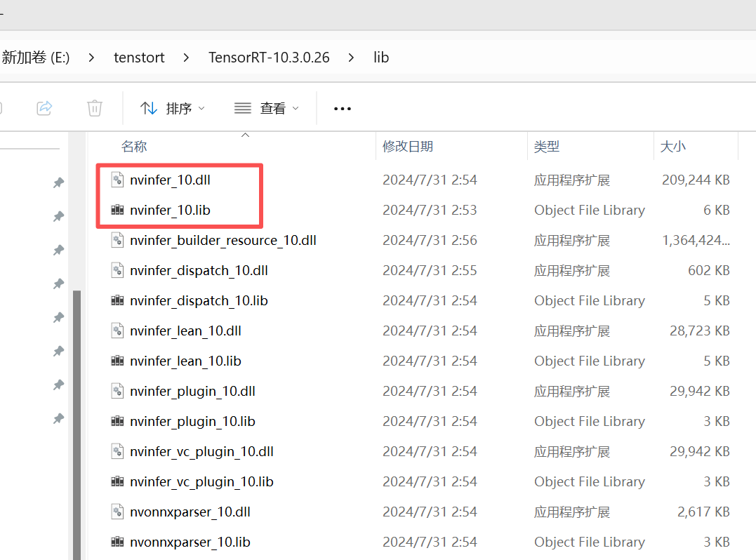Select file name nvinfer_dispatch_10.lib
756x560 pixels.
click(x=199, y=301)
